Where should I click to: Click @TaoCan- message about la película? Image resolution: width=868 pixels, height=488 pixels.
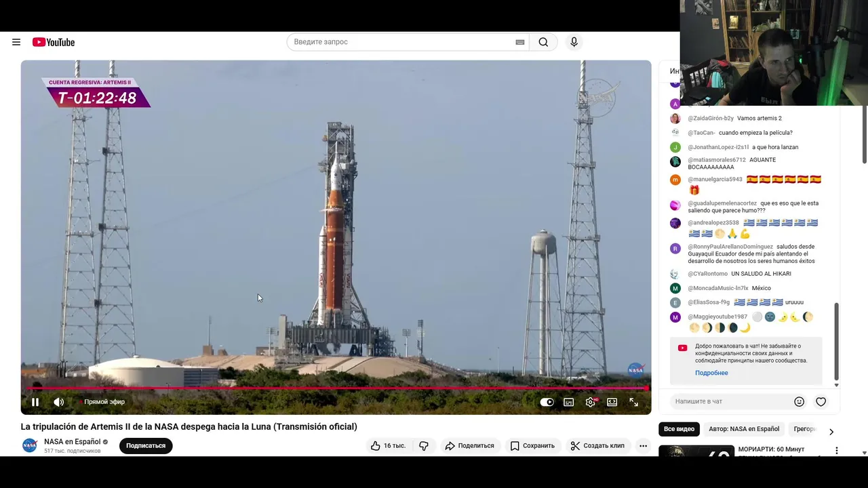tap(755, 133)
